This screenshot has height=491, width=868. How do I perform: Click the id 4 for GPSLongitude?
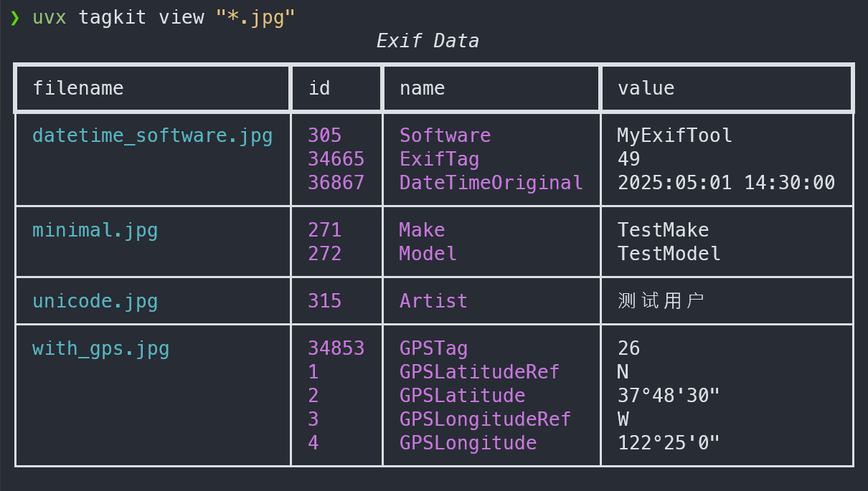313,443
